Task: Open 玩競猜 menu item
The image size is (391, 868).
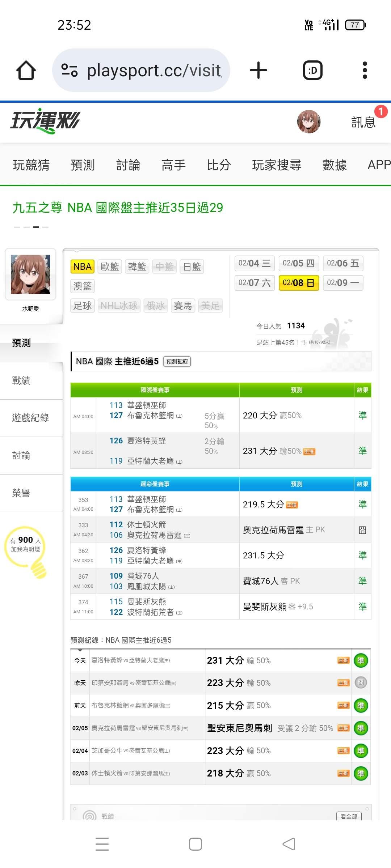Action: (x=31, y=165)
